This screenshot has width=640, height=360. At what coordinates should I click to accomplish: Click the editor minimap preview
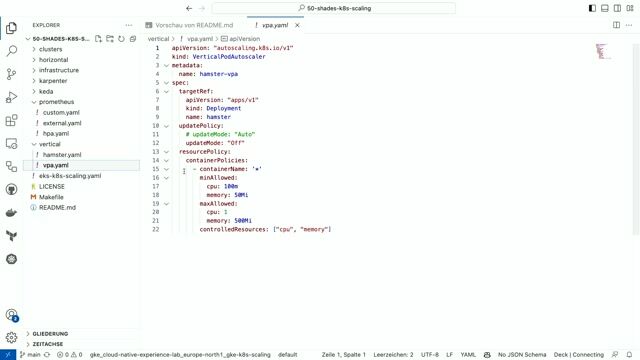pos(603,51)
